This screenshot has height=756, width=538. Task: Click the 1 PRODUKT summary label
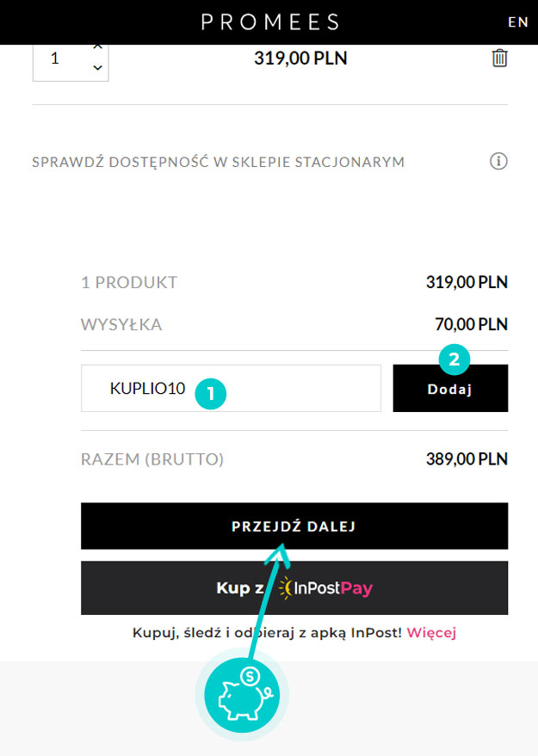point(129,282)
